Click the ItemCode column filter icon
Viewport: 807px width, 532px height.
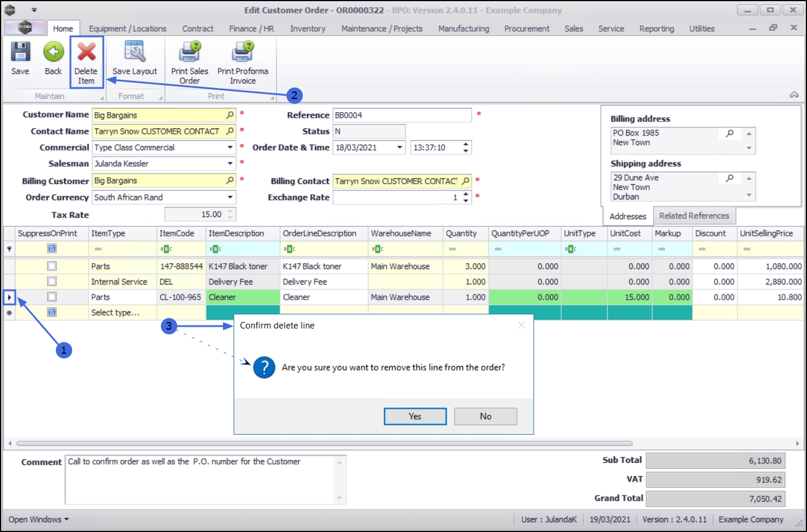(x=166, y=249)
